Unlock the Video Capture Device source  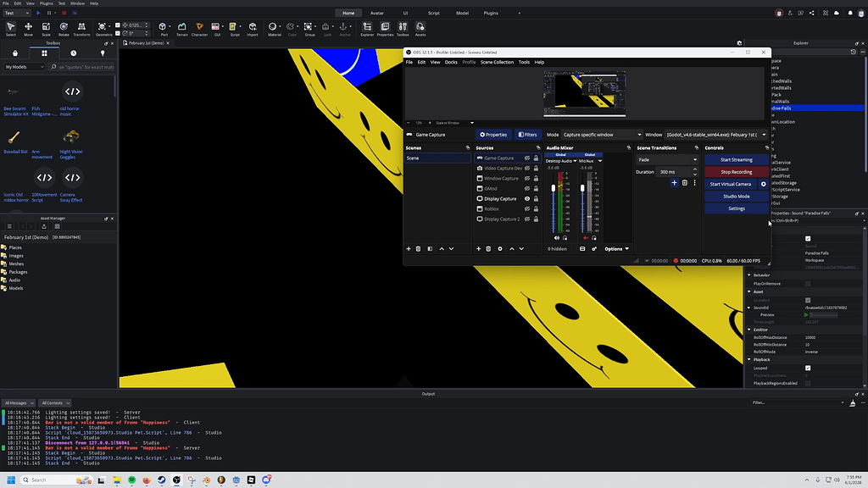click(x=536, y=169)
